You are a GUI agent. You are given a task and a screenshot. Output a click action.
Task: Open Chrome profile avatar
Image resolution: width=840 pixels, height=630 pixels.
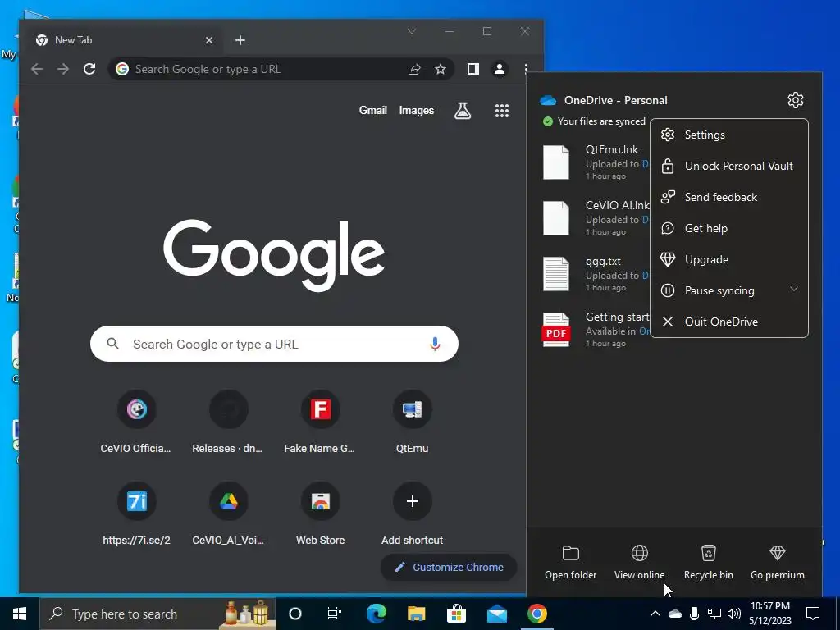click(x=500, y=69)
